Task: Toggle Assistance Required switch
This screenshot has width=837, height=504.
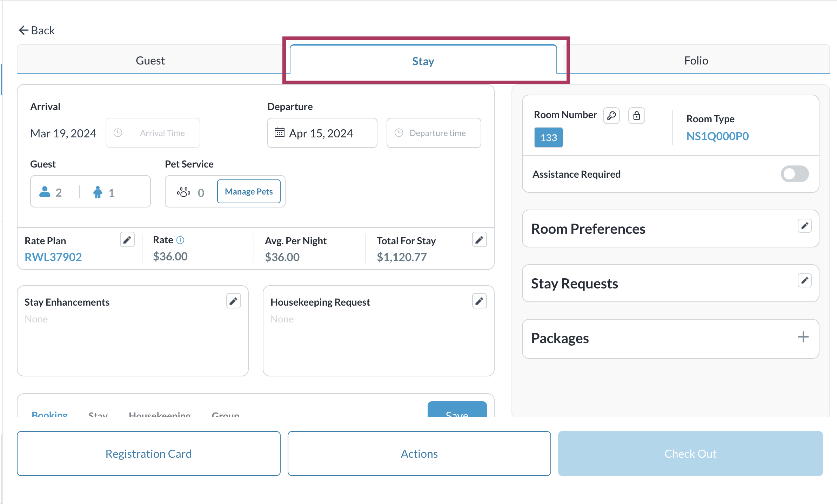Action: point(794,174)
